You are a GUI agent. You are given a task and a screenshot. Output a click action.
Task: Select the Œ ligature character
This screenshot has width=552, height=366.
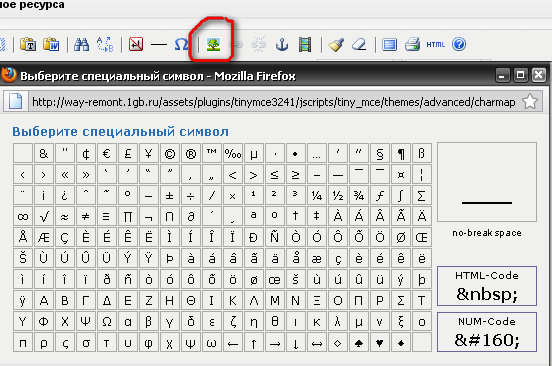(422, 237)
